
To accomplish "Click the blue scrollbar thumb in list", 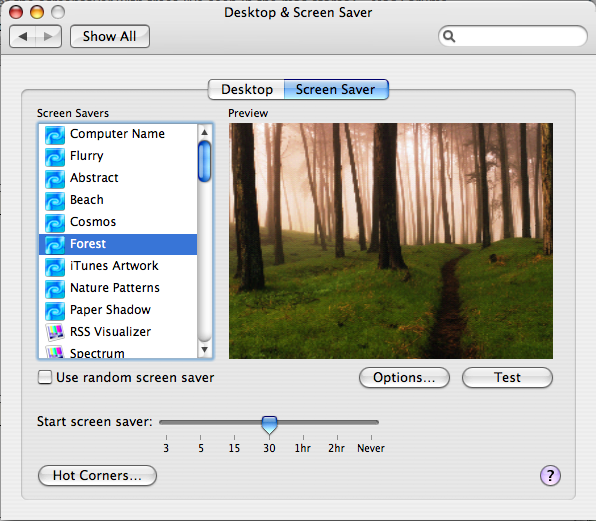I will 204,161.
